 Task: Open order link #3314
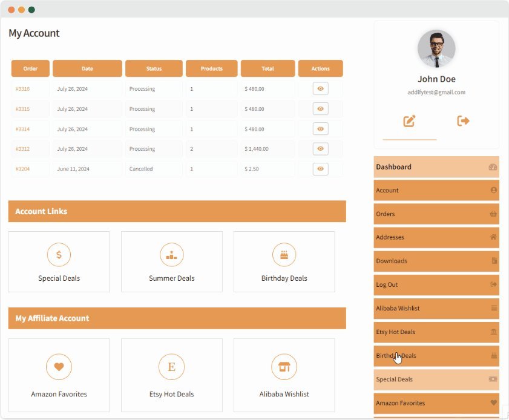point(23,129)
